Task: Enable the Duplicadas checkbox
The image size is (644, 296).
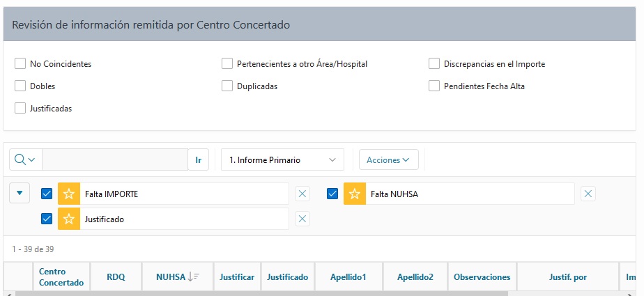Action: [227, 86]
